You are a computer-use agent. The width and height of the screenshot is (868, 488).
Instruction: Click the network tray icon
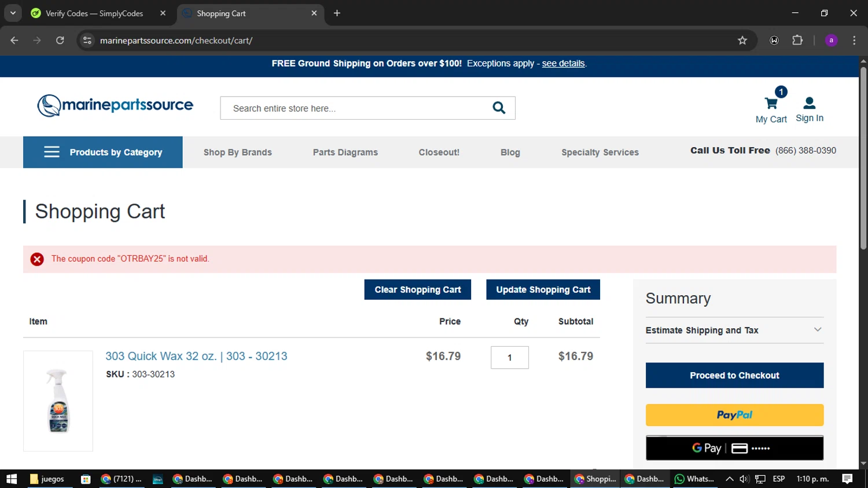[x=760, y=479]
